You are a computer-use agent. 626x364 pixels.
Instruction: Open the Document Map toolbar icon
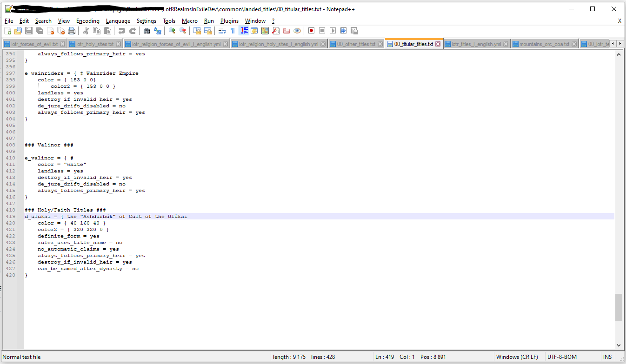(265, 31)
